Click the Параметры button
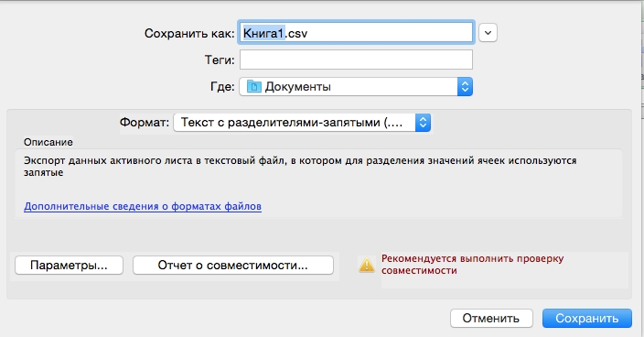This screenshot has height=337, width=644. 69,266
